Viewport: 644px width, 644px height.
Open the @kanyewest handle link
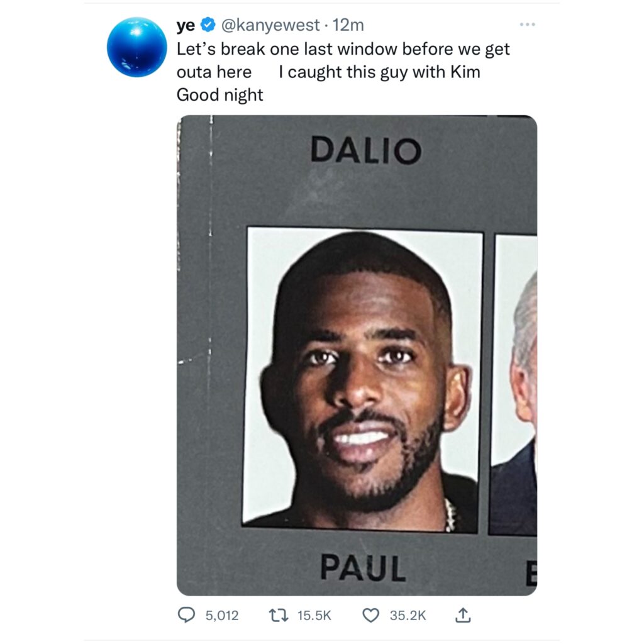tap(270, 25)
